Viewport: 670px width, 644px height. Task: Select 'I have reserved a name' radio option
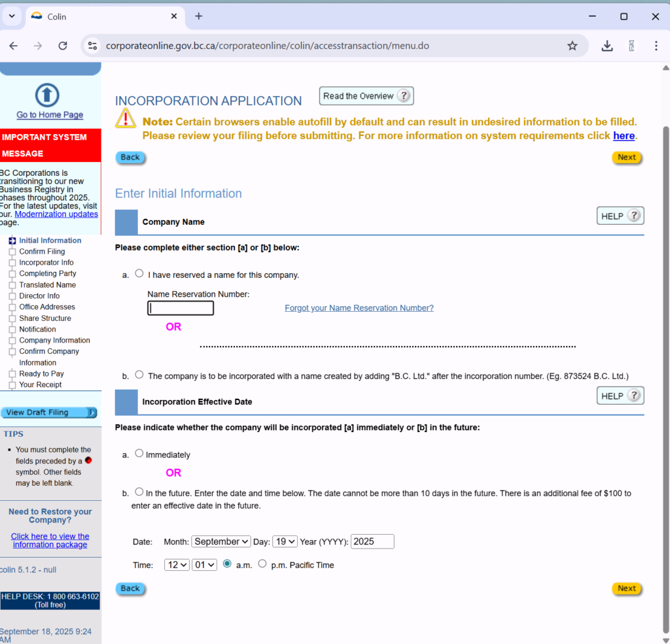pyautogui.click(x=139, y=274)
